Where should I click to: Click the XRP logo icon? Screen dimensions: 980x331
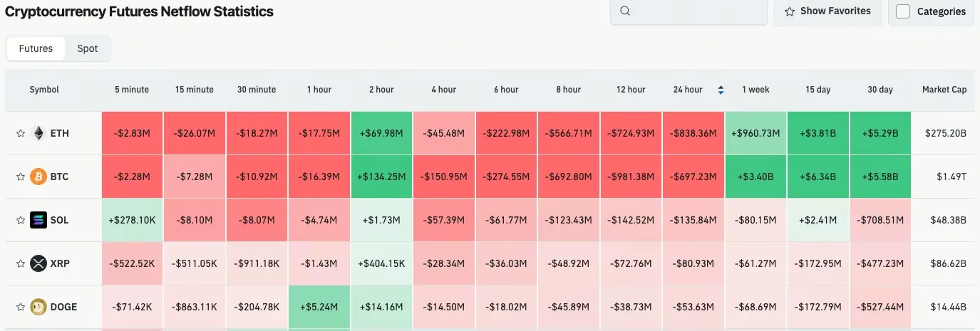[38, 263]
